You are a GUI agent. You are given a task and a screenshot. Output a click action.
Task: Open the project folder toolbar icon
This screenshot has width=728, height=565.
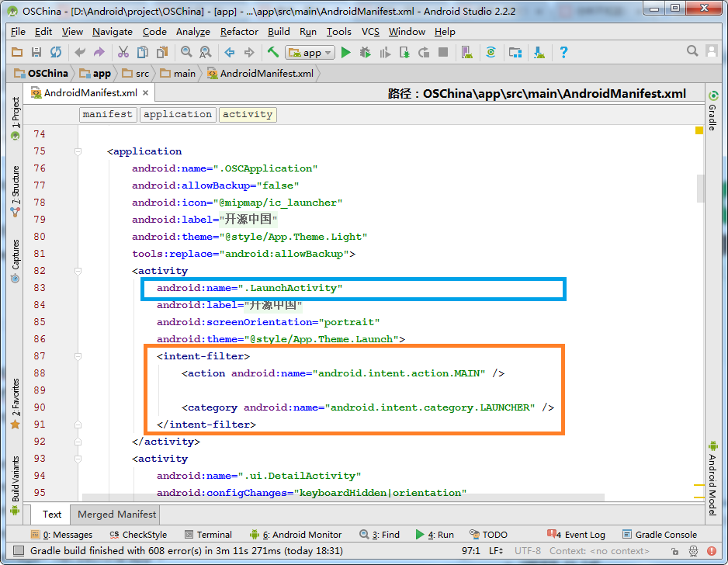(17, 53)
